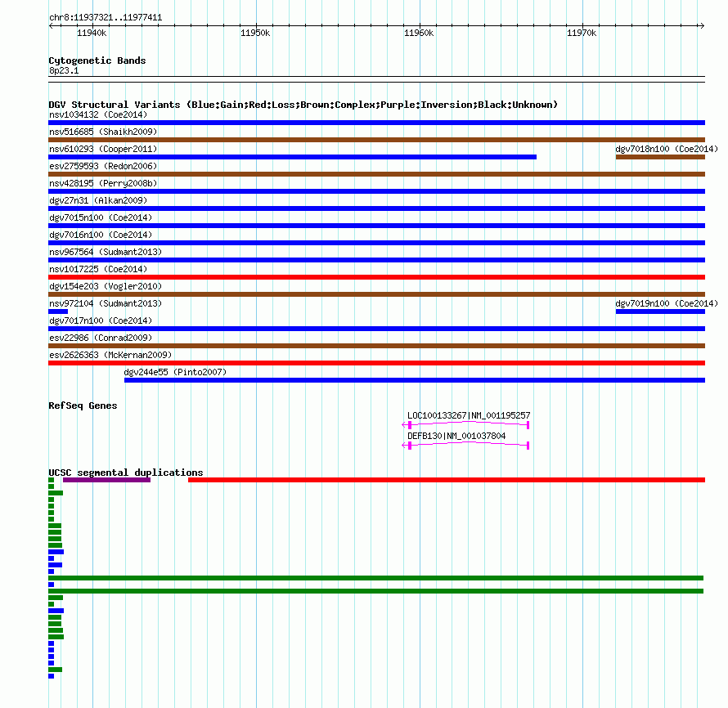Click the left arrow of the ruler
This screenshot has height=708, width=728.
(51, 26)
